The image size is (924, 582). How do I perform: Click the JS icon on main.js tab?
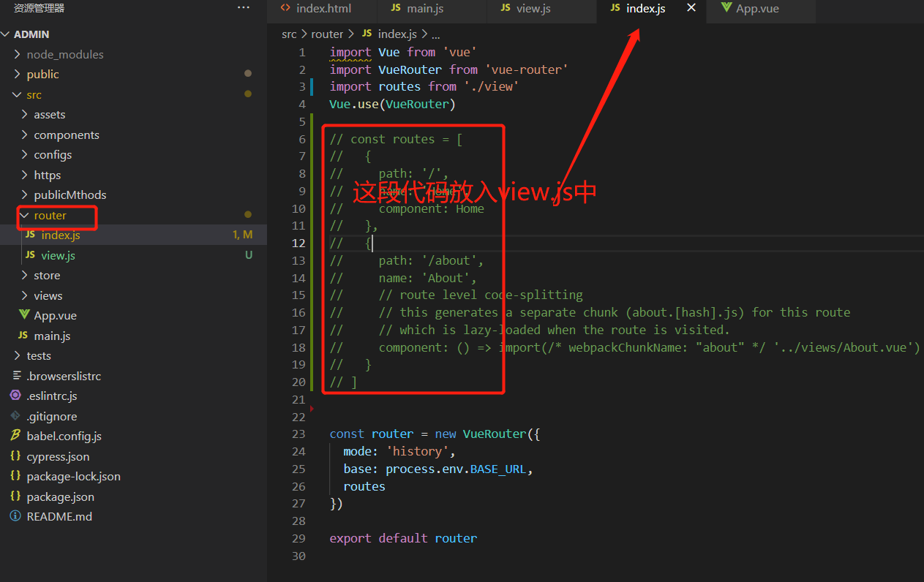[x=396, y=8]
